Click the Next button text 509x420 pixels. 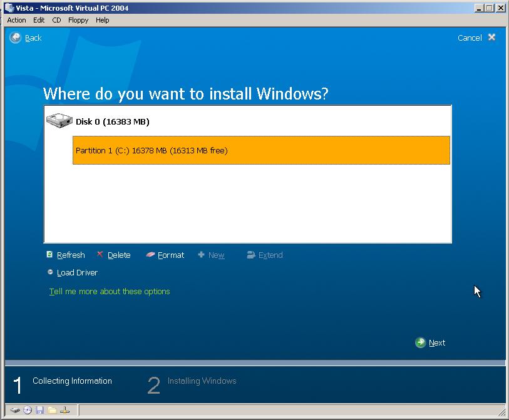tap(437, 343)
